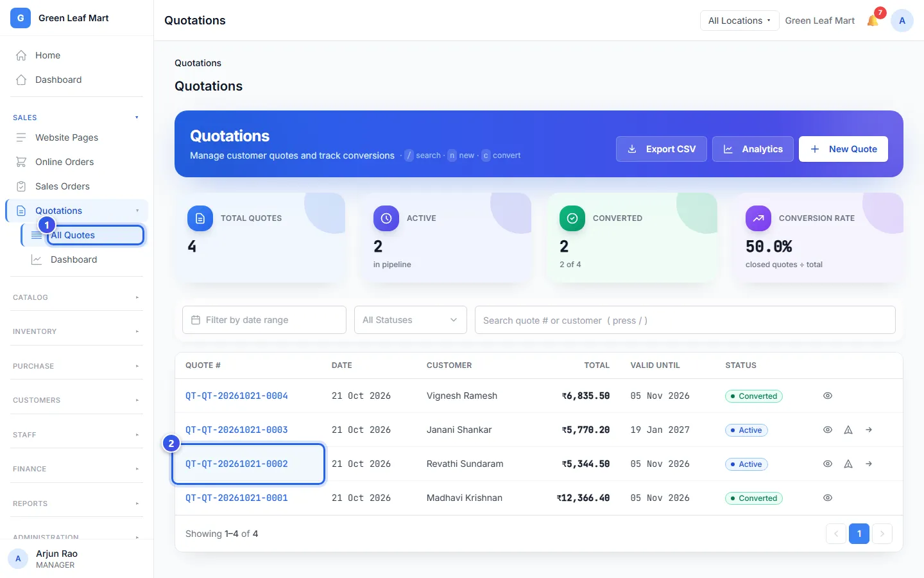Viewport: 924px width, 578px height.
Task: Click the Conversion Rate trend icon
Action: [x=758, y=218]
